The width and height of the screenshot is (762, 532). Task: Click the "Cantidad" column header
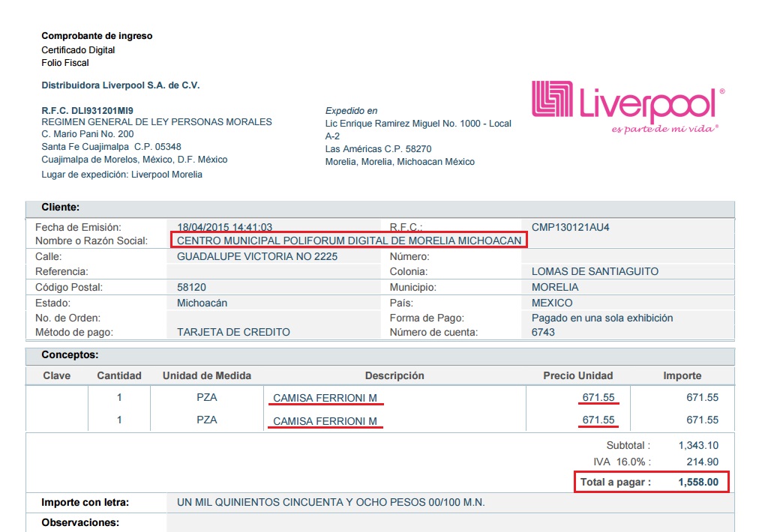click(119, 375)
